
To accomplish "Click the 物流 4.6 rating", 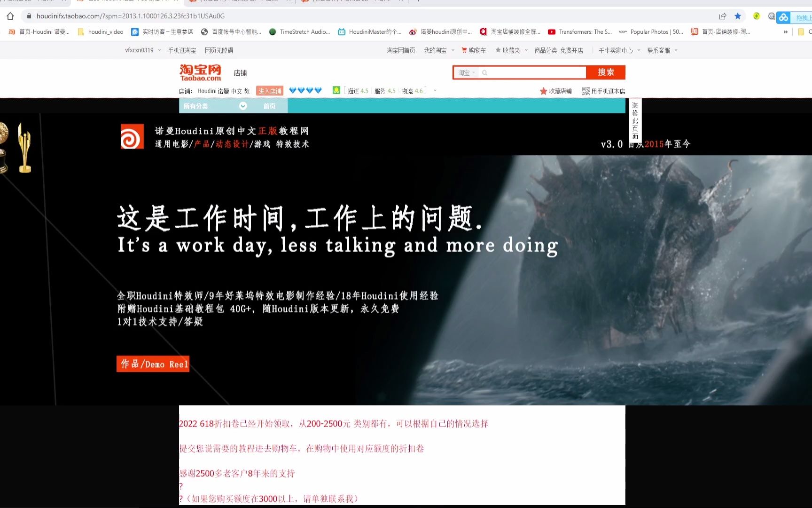I will [x=412, y=91].
